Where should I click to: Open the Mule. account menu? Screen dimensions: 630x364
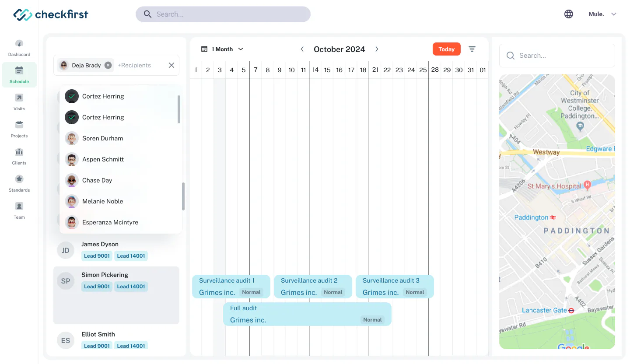click(x=602, y=14)
